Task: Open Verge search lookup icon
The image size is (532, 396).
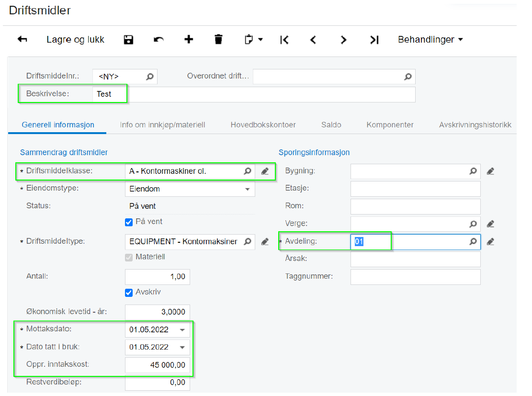Action: (473, 224)
